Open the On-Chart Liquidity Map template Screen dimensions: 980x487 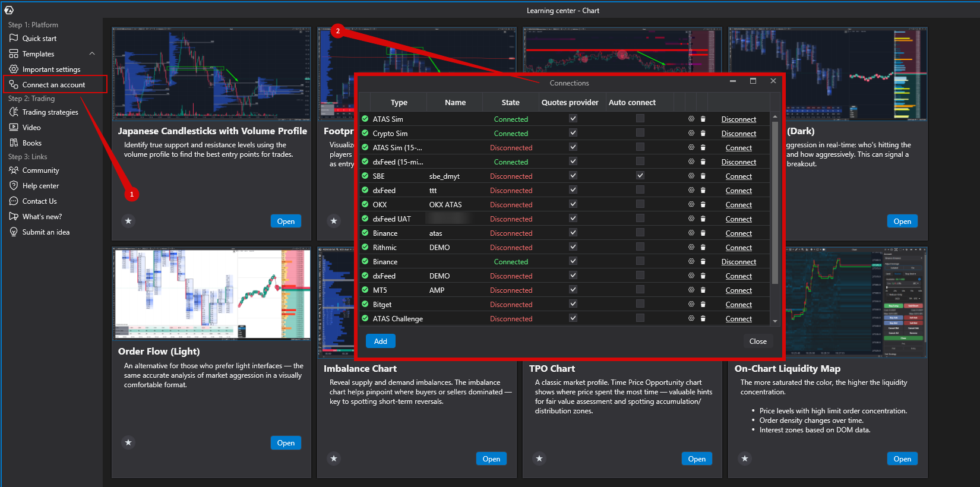[x=902, y=458]
